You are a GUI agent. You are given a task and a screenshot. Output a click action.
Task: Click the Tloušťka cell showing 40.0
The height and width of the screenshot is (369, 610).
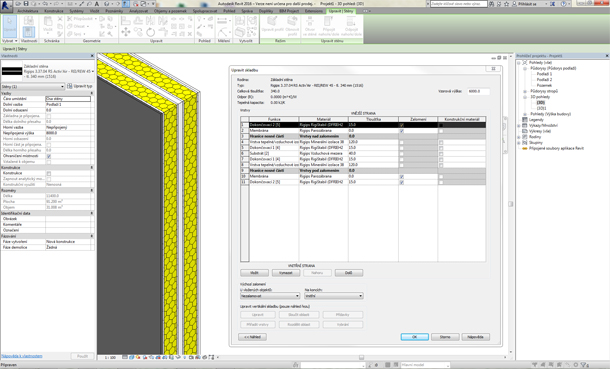pyautogui.click(x=373, y=154)
